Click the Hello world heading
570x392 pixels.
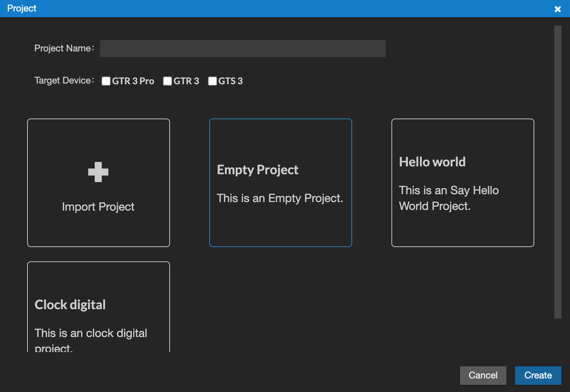click(x=432, y=162)
